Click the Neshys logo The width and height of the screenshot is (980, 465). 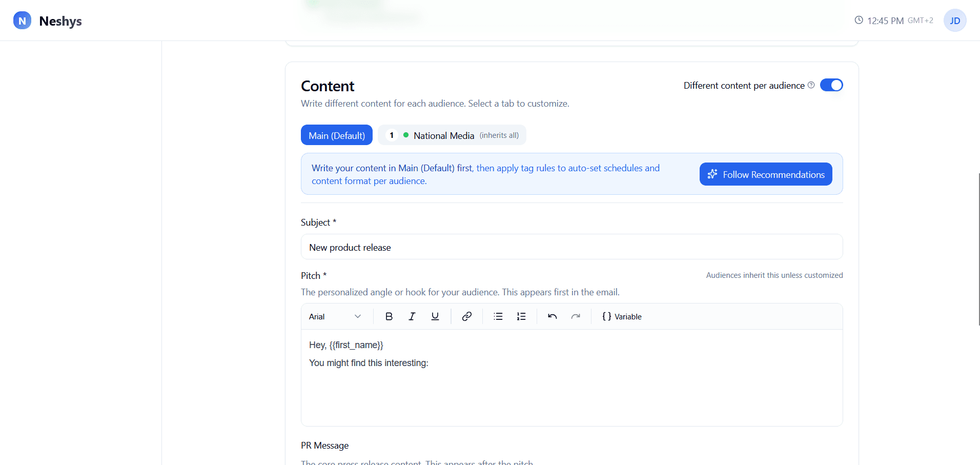coord(47,21)
